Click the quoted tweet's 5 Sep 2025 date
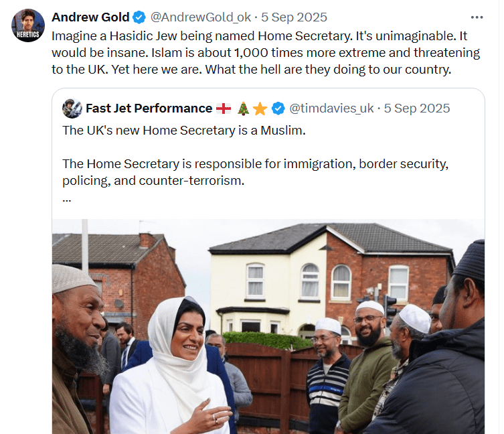This screenshot has height=434, width=504. [x=417, y=108]
